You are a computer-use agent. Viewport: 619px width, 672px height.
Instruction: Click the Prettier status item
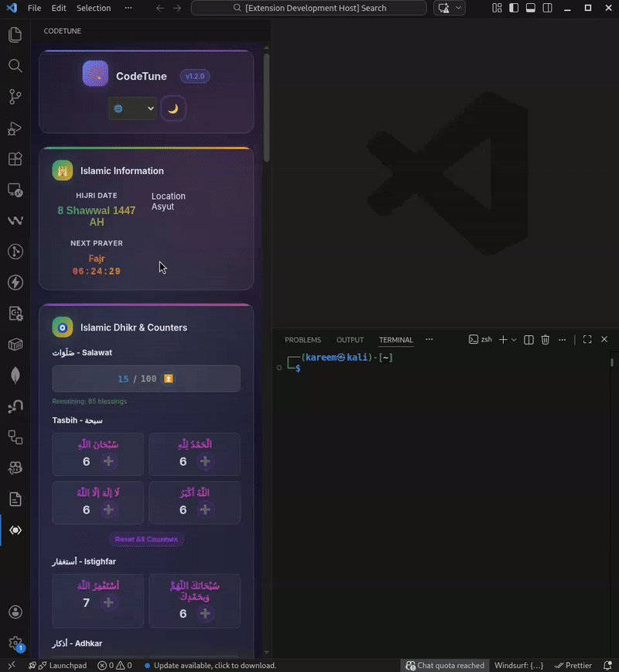click(573, 665)
